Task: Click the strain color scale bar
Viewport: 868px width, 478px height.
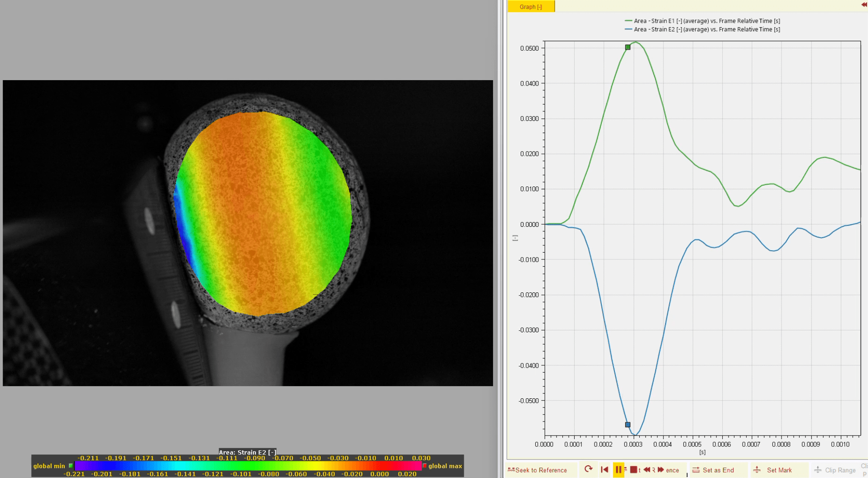Action: [x=248, y=466]
